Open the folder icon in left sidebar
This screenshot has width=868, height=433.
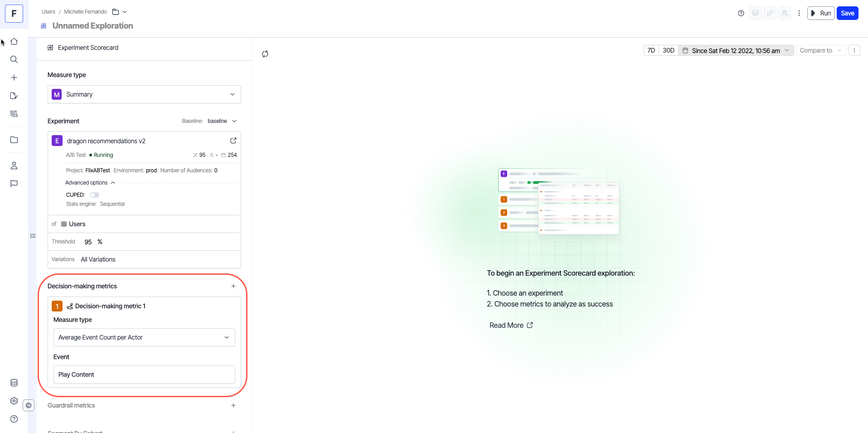pos(14,140)
